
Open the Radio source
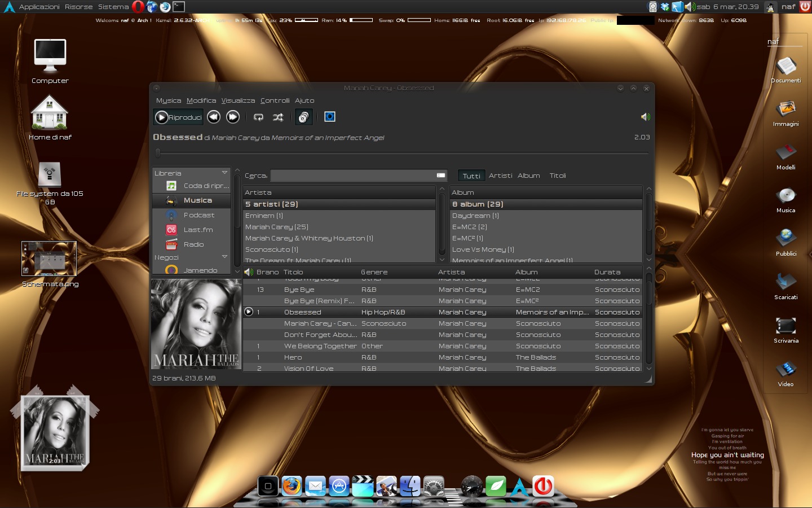192,244
